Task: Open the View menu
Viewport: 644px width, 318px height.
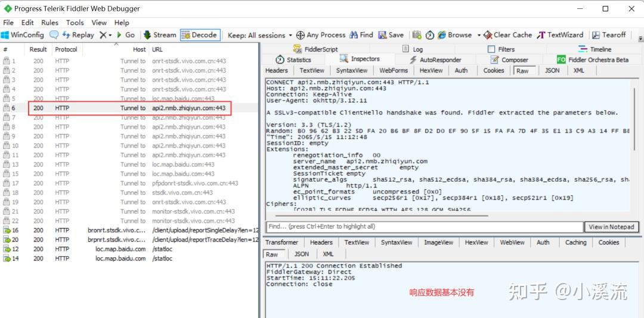Action: click(x=99, y=23)
